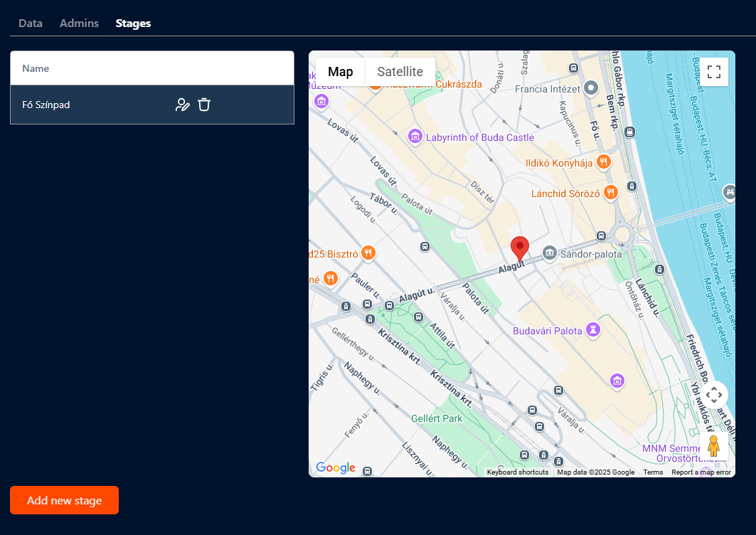Select the Sándor-palota landmark pin
The height and width of the screenshot is (535, 756).
click(550, 253)
